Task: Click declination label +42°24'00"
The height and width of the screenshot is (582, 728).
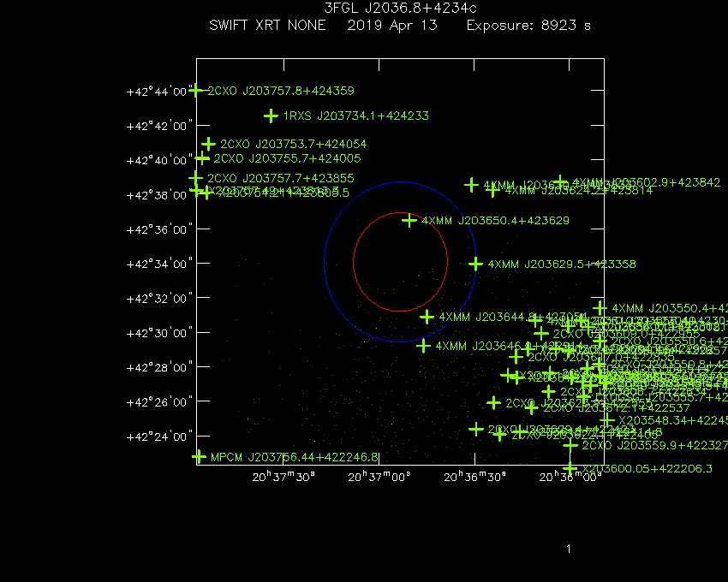Action: tap(159, 436)
